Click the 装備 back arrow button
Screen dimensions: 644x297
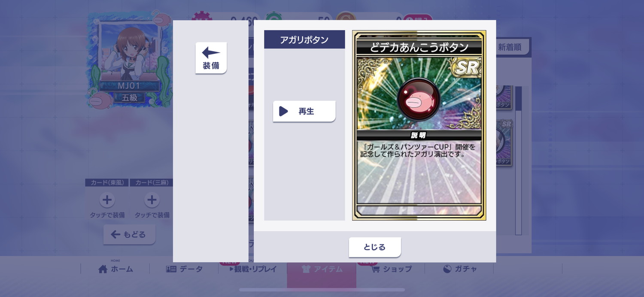click(211, 58)
